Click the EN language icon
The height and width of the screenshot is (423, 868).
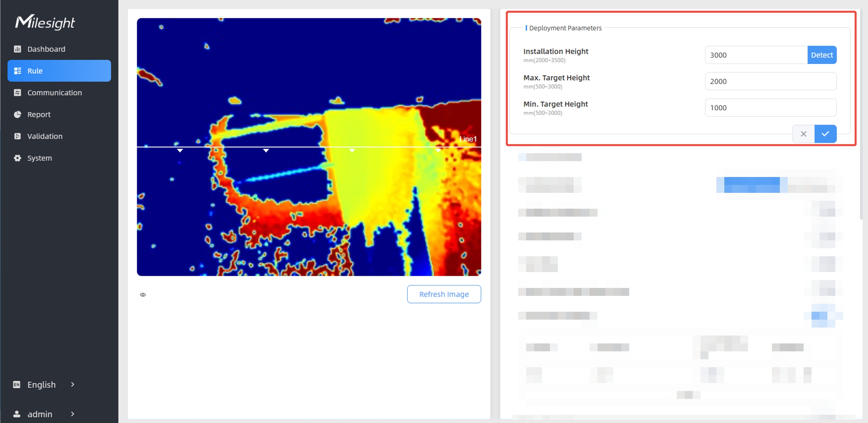[x=17, y=384]
